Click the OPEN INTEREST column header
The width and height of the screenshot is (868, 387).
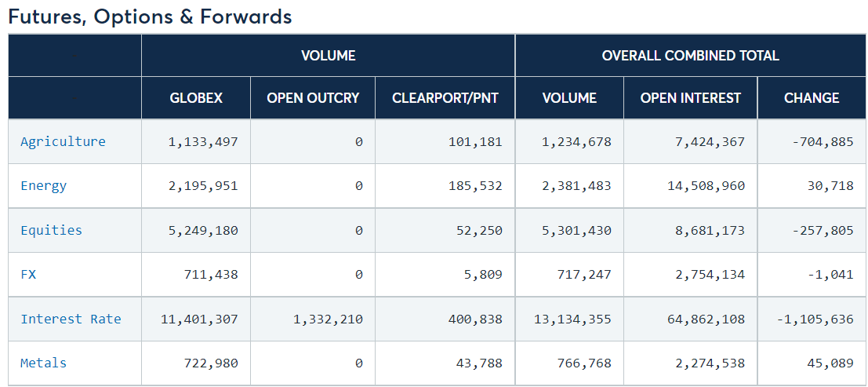coord(690,98)
